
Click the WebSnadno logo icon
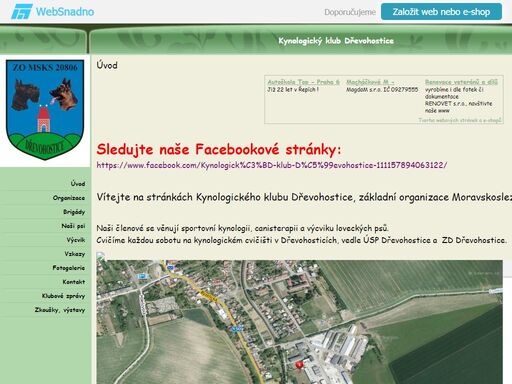pyautogui.click(x=22, y=11)
